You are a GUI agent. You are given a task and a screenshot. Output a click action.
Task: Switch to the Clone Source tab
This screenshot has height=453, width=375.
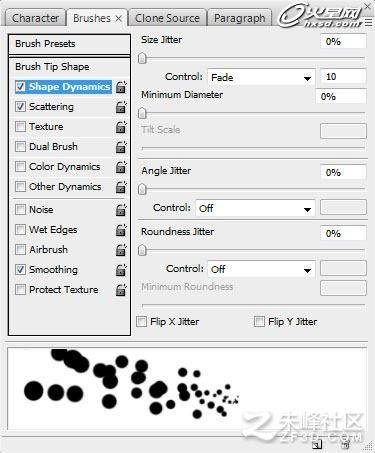point(167,18)
